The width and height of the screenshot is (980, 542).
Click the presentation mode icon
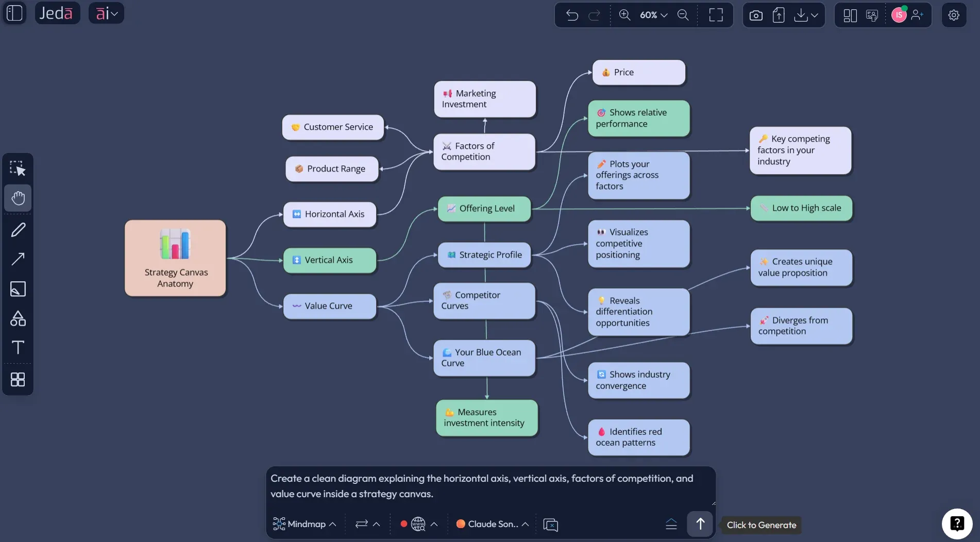872,15
